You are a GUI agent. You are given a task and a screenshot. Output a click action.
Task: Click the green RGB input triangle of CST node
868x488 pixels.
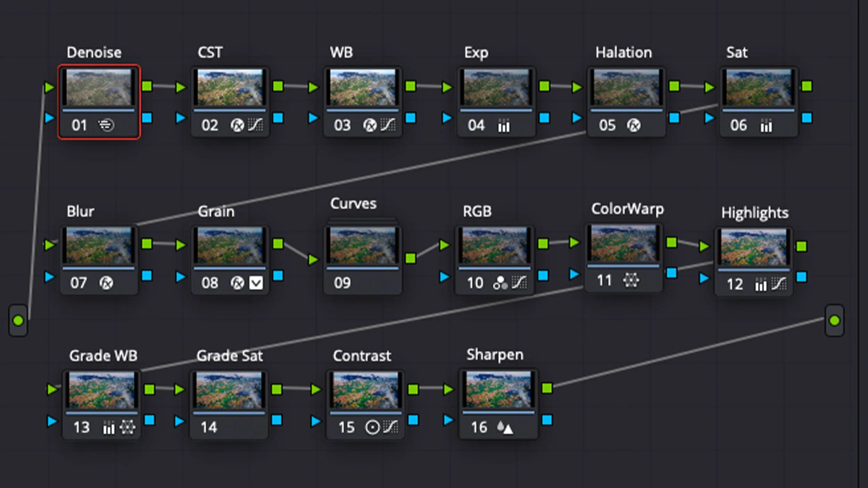pos(181,87)
